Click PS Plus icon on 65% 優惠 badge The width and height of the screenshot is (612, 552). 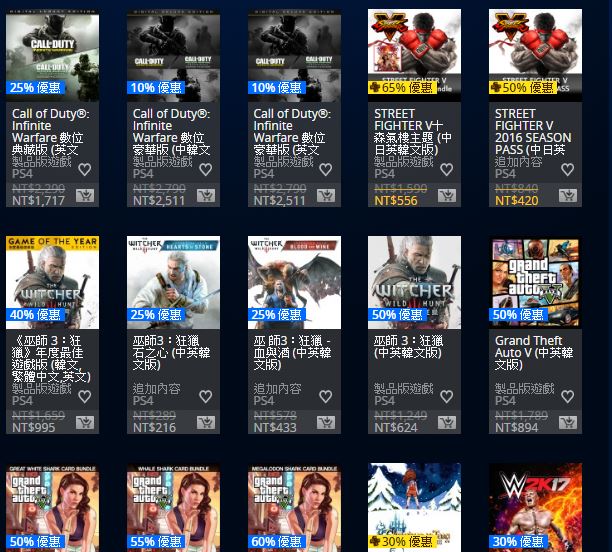pyautogui.click(x=375, y=87)
